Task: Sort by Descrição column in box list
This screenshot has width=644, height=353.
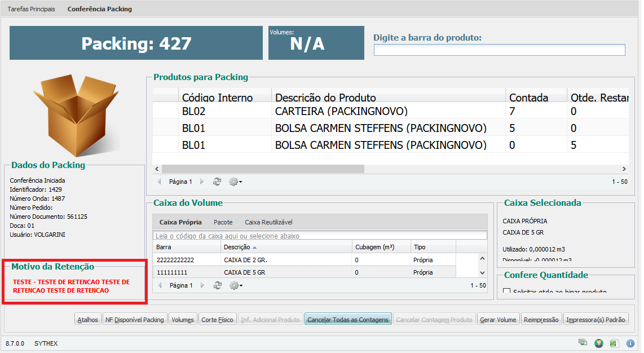Action: pyautogui.click(x=286, y=247)
